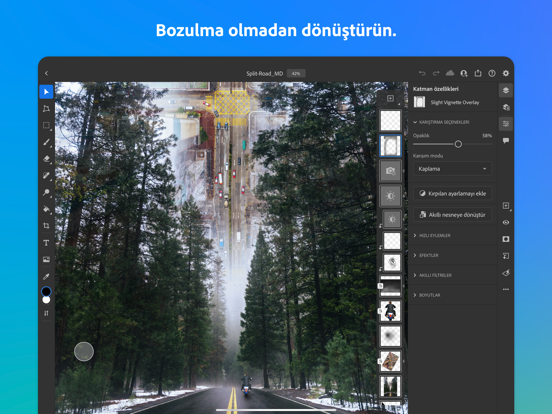Swap foreground and background colors
The height and width of the screenshot is (414, 552).
(46, 313)
